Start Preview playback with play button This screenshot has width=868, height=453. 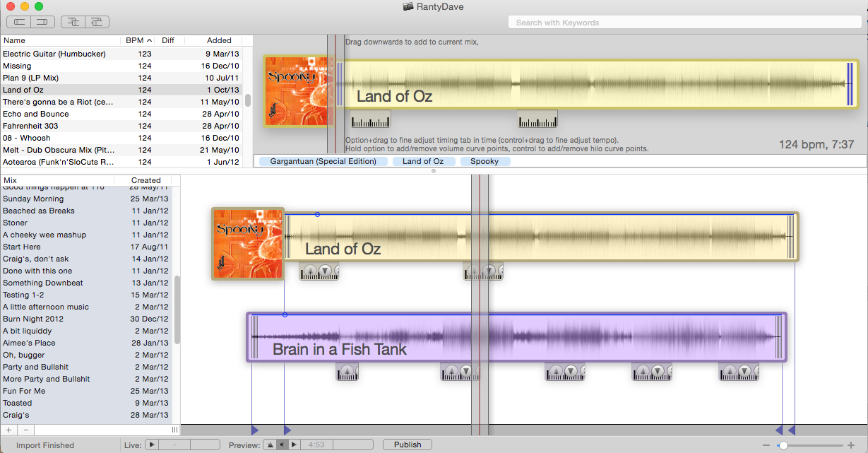coord(295,445)
